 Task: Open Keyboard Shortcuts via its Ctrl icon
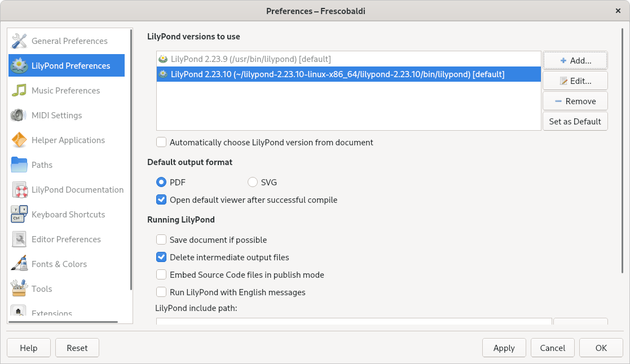pyautogui.click(x=19, y=214)
